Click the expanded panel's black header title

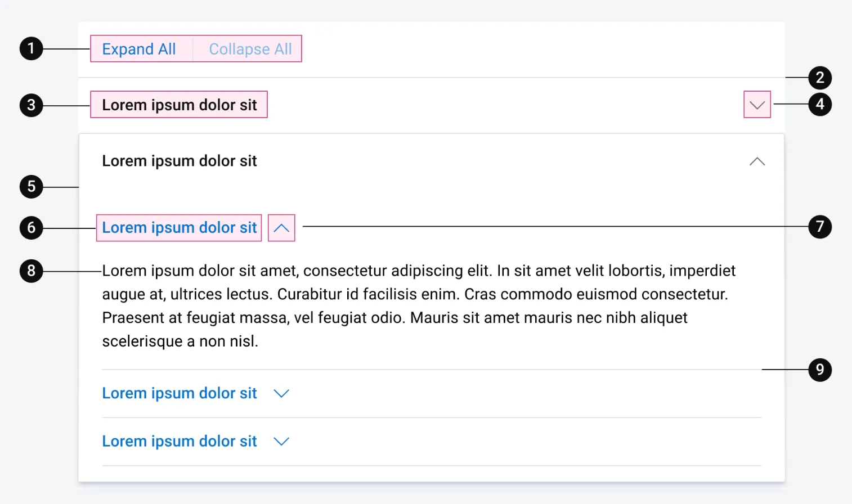[x=179, y=161]
